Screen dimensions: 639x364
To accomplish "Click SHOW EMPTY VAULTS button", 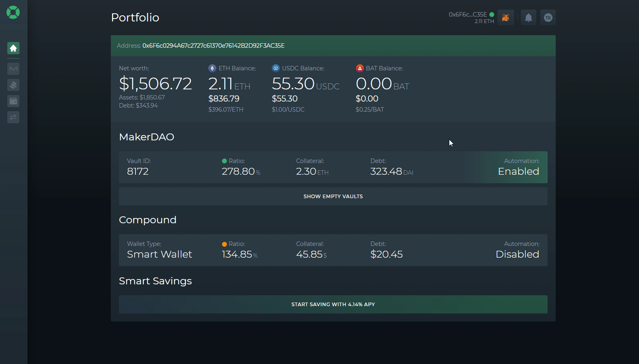I will 333,196.
